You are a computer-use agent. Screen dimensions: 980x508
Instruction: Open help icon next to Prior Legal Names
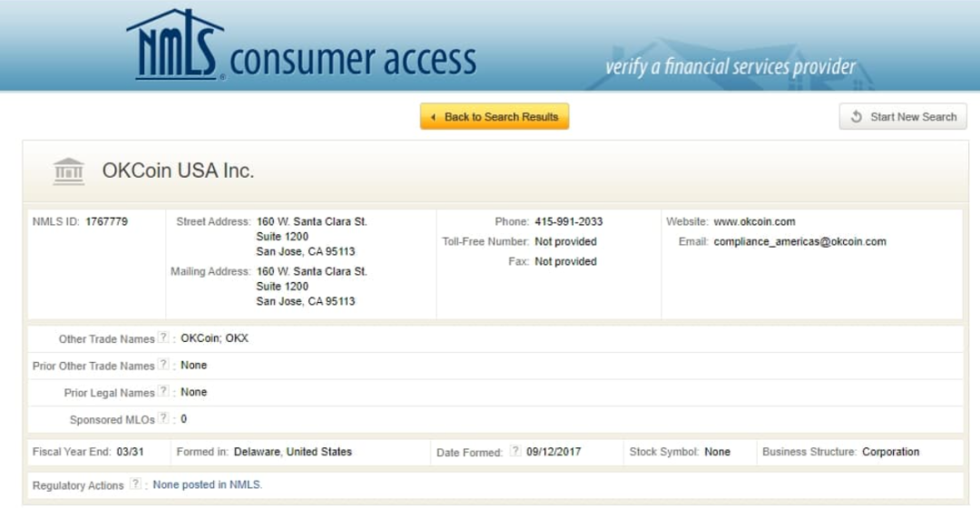[x=163, y=391]
